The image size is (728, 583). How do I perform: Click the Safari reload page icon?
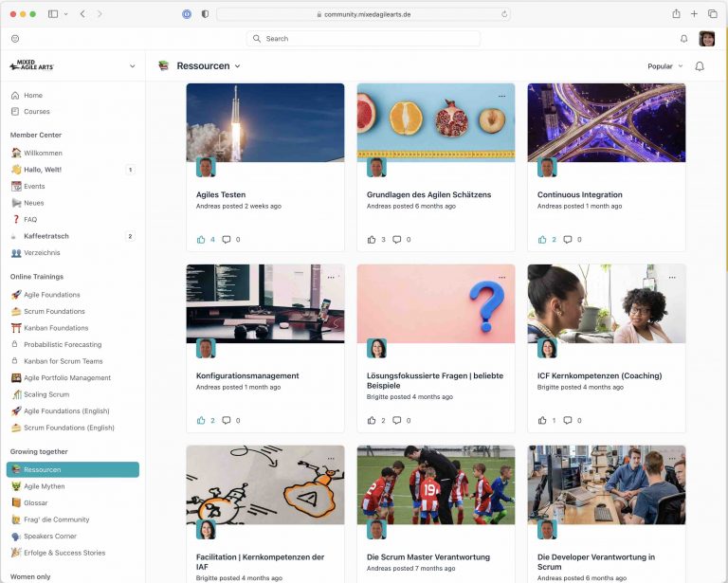pos(503,14)
